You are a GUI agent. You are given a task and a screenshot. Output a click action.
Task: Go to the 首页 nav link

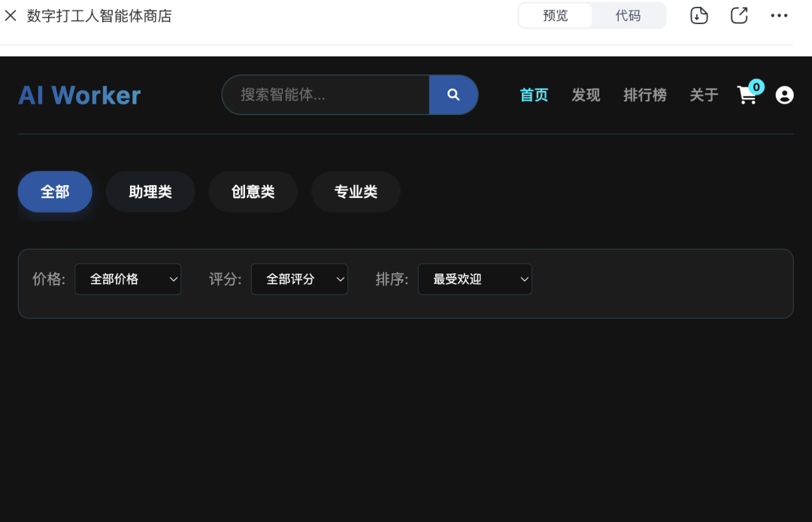tap(534, 95)
